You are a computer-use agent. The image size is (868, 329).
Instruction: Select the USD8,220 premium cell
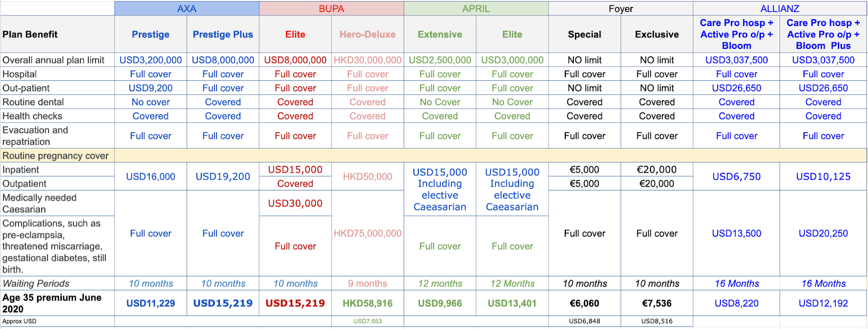[737, 303]
